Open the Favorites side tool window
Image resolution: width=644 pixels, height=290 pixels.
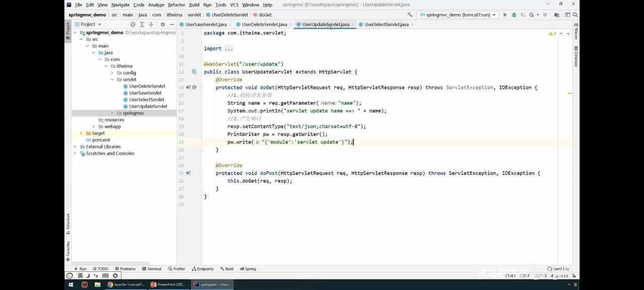click(68, 251)
